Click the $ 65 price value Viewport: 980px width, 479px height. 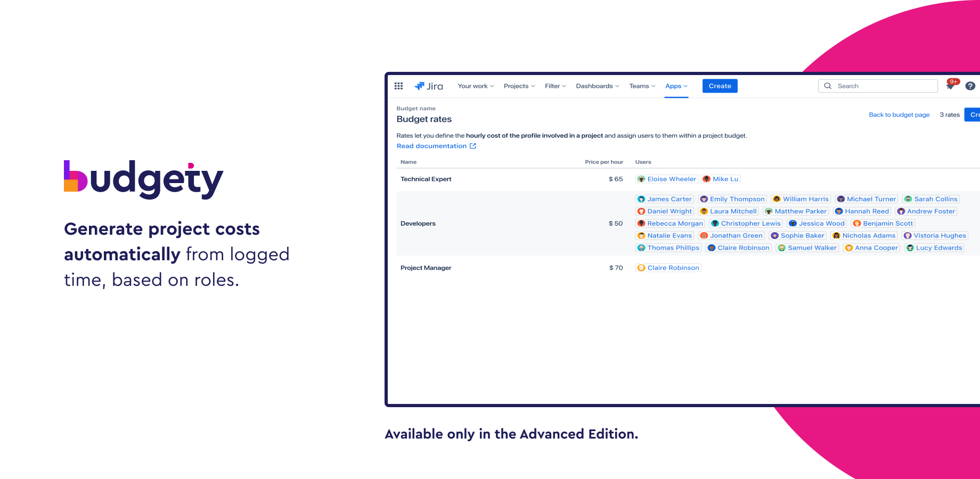click(x=616, y=179)
